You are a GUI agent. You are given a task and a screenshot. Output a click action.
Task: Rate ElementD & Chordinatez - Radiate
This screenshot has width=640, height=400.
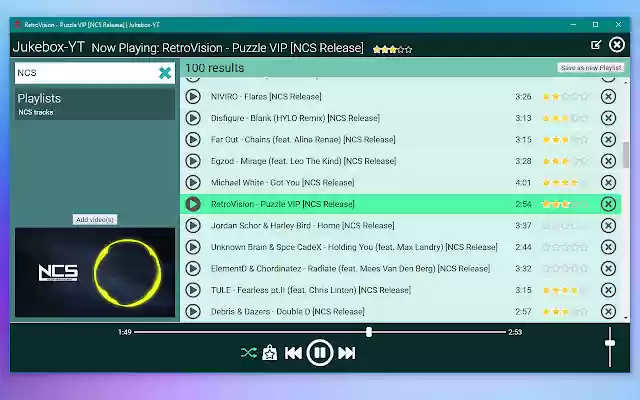click(565, 269)
